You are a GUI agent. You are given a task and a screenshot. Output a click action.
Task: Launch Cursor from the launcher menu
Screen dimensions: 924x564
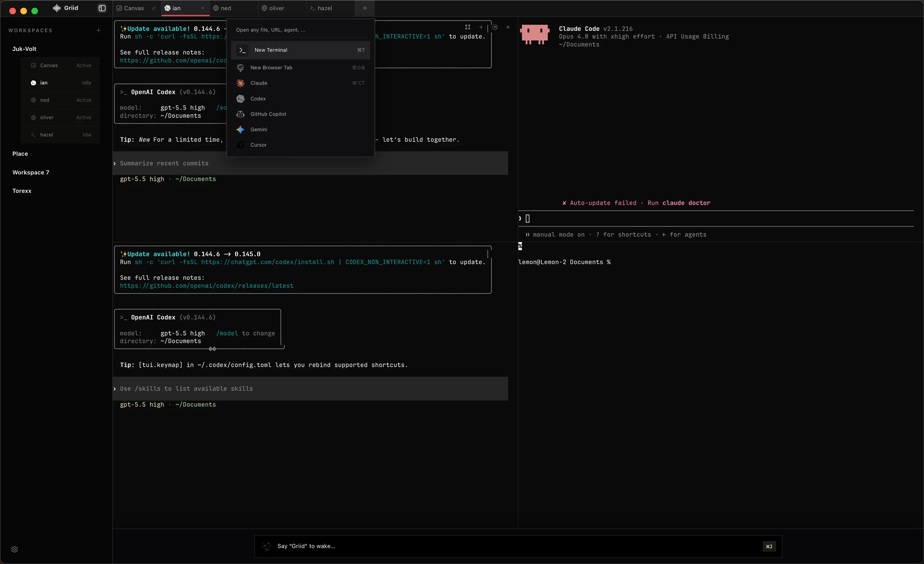(300, 145)
